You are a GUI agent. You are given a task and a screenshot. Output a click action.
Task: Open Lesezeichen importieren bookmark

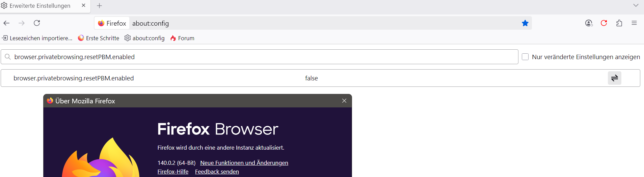37,38
